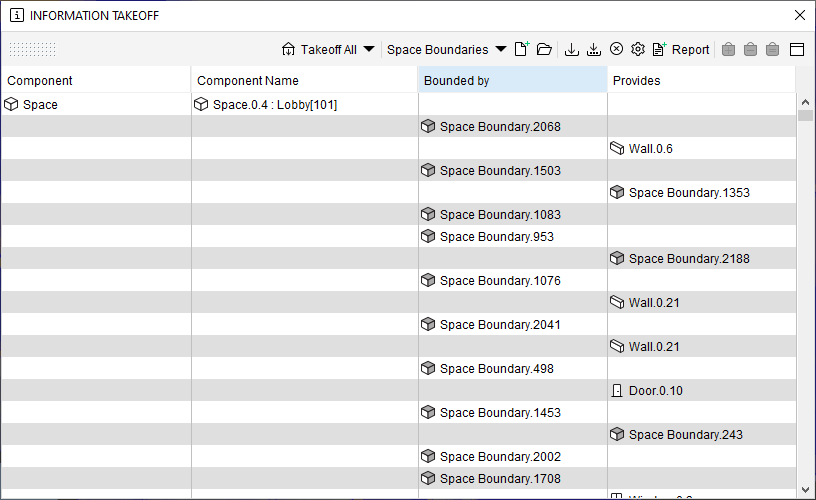Sort by the Component column header
Image resolution: width=816 pixels, height=500 pixels.
pos(96,80)
